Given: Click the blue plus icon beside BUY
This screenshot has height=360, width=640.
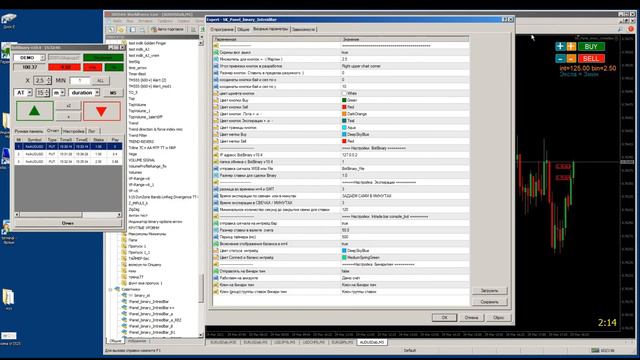Looking at the screenshot, I should (560, 47).
